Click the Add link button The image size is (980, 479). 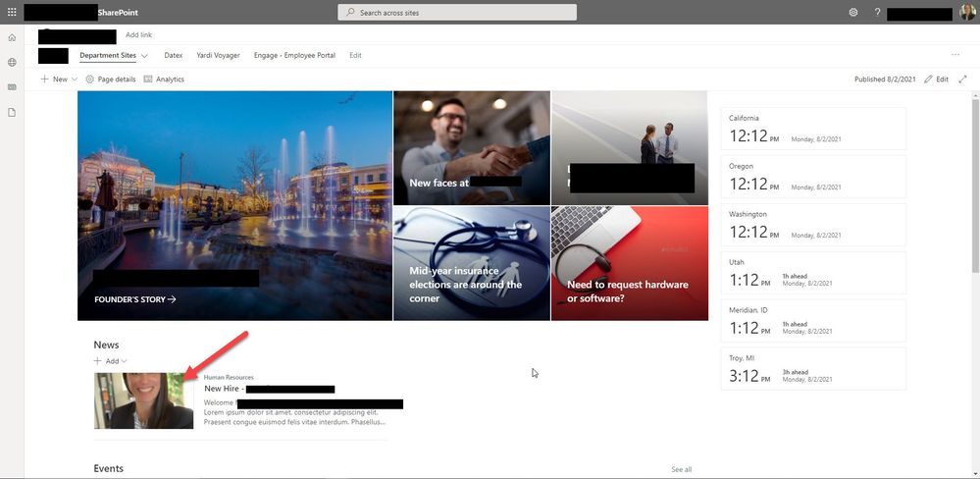[138, 35]
